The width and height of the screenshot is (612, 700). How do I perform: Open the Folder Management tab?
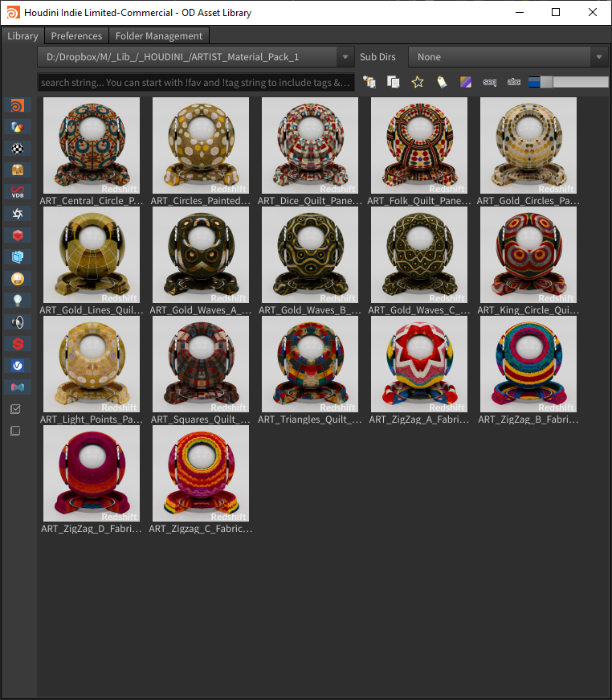[159, 35]
